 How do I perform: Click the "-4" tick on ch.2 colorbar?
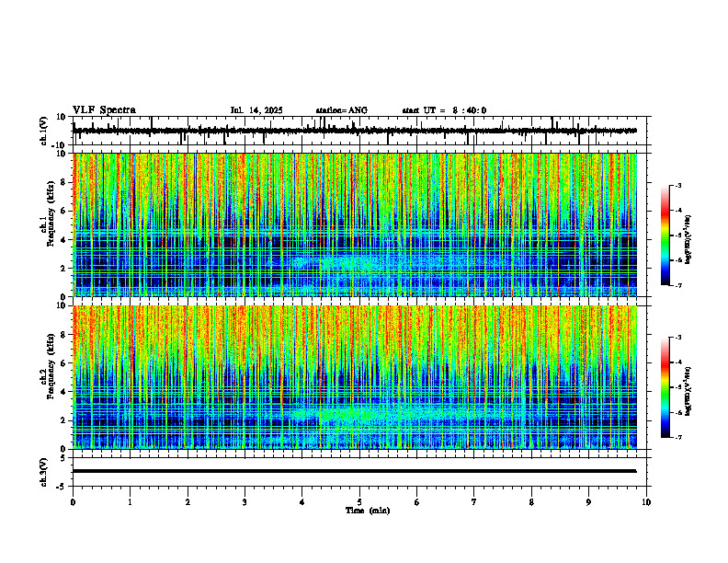click(678, 362)
